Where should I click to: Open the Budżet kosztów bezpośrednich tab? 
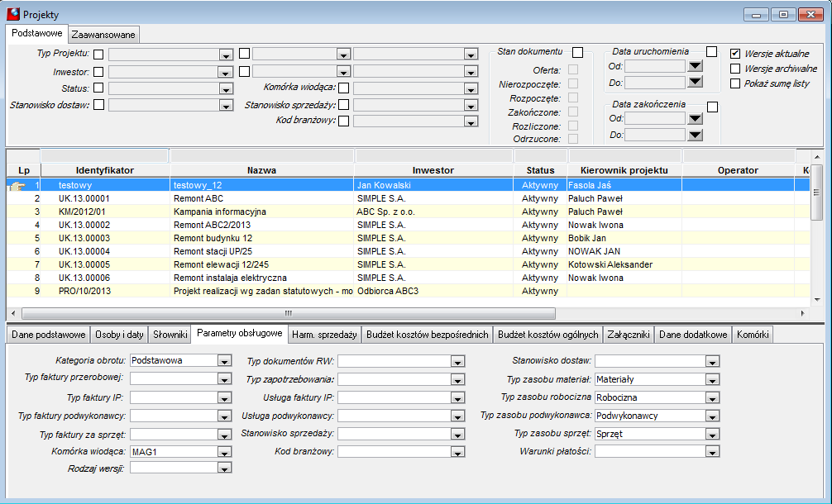pos(427,335)
